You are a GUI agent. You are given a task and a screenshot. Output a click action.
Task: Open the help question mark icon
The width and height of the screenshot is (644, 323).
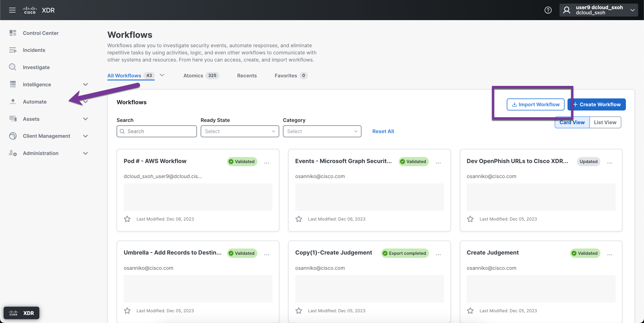point(548,10)
